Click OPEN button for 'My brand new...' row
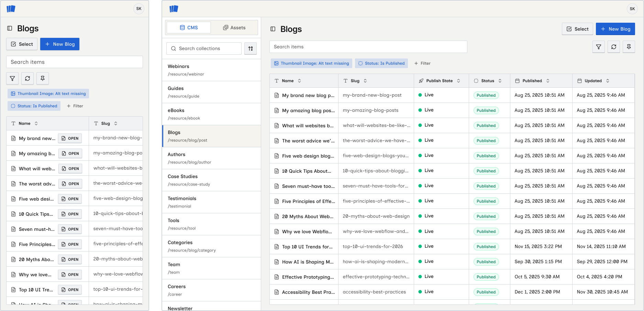644x311 pixels. pyautogui.click(x=70, y=138)
